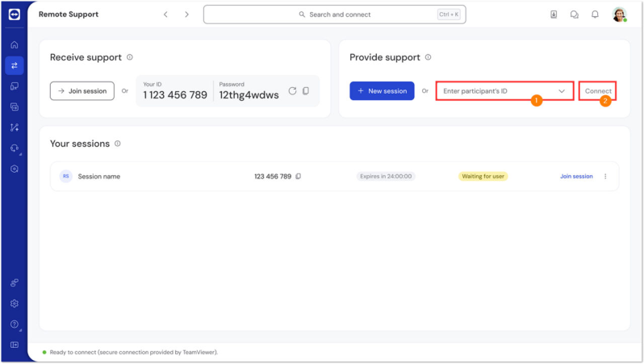The height and width of the screenshot is (364, 644).
Task: Open the user profile avatar menu
Action: pos(619,15)
